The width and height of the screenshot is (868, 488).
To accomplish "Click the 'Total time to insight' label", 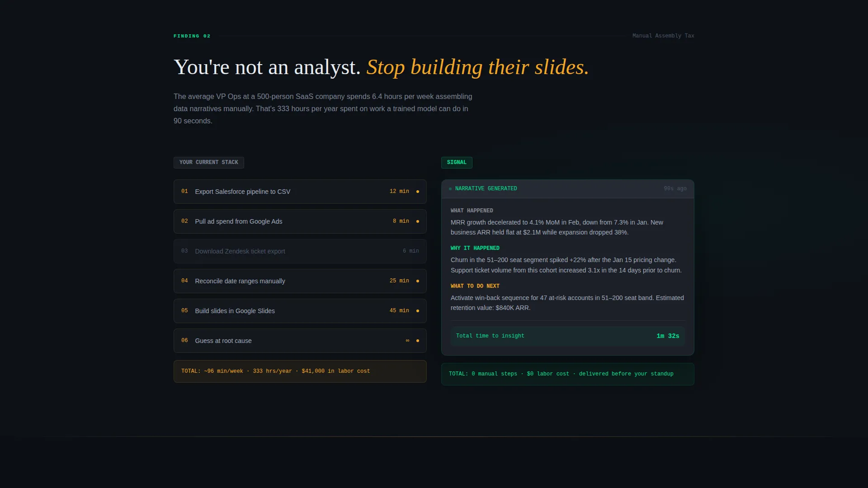I will [490, 336].
